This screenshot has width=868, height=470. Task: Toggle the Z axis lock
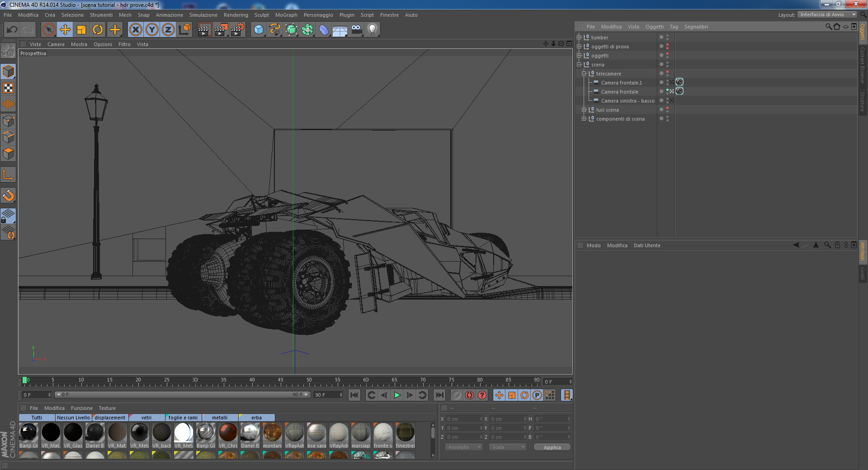(168, 30)
